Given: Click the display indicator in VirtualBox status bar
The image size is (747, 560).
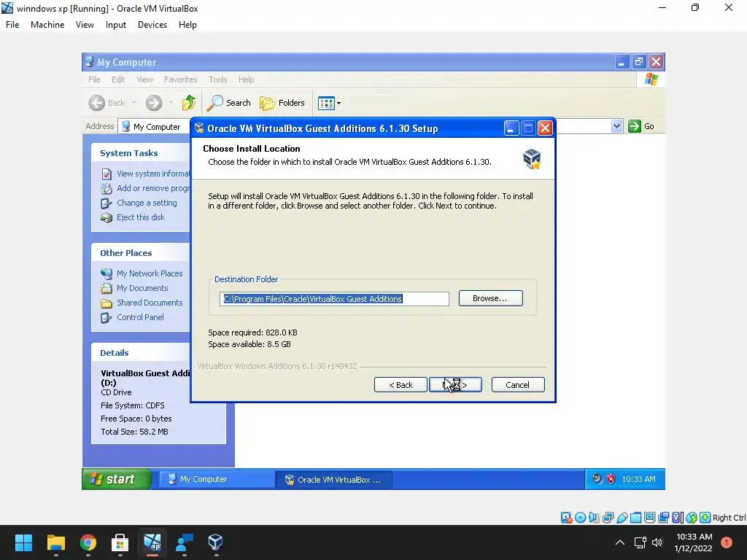Looking at the screenshot, I should pyautogui.click(x=649, y=518).
